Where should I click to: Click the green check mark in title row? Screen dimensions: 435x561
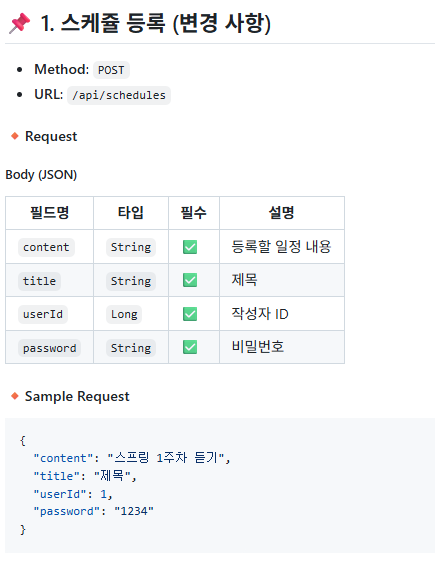(x=190, y=280)
